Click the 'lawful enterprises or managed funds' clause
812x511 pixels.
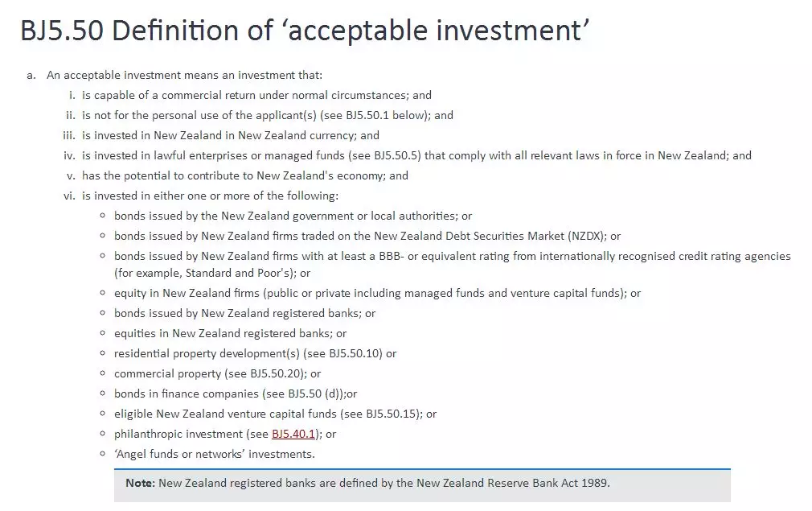click(x=416, y=155)
